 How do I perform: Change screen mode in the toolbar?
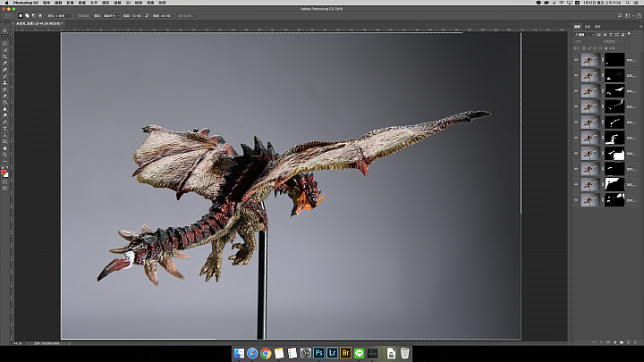point(5,189)
